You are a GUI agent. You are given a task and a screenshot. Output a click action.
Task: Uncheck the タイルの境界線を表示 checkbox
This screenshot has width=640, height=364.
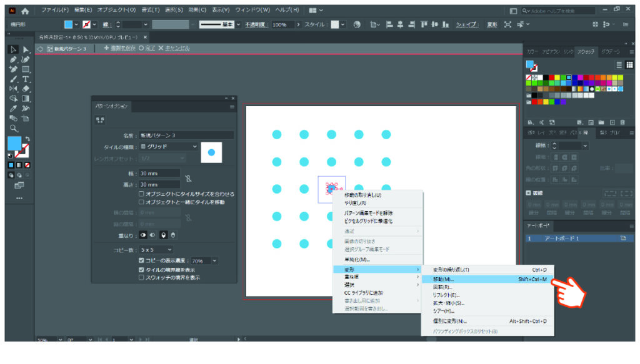pyautogui.click(x=141, y=270)
